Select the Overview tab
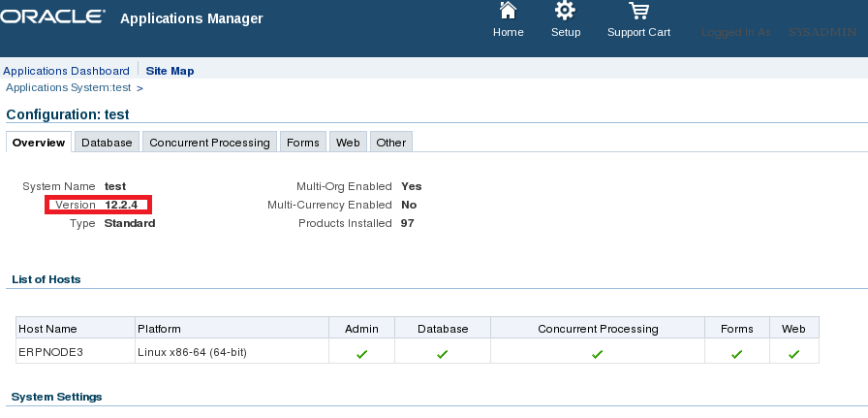The height and width of the screenshot is (418, 868). click(x=39, y=142)
